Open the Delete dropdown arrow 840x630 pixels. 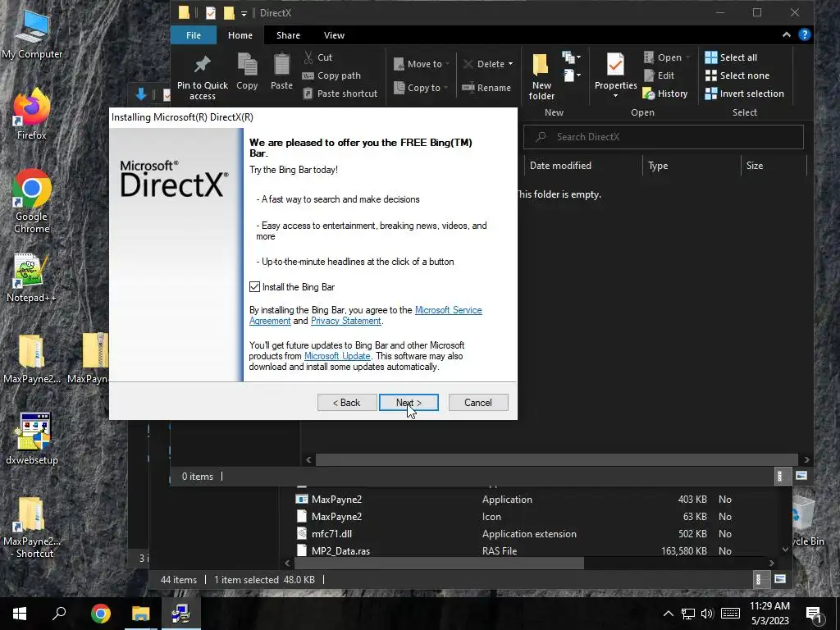510,64
